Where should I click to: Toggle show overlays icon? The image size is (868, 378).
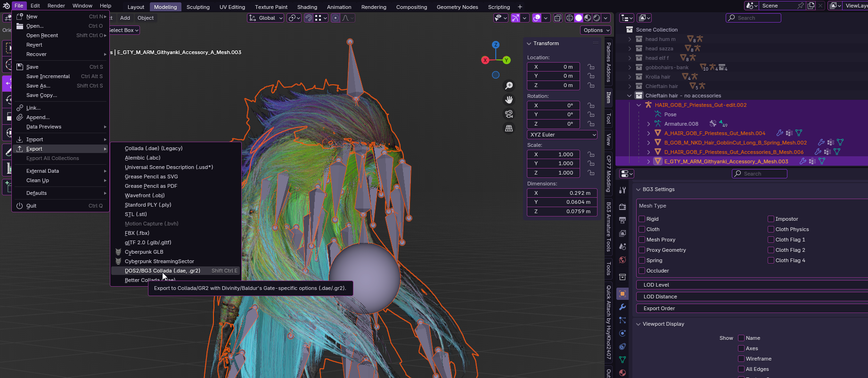pos(537,18)
